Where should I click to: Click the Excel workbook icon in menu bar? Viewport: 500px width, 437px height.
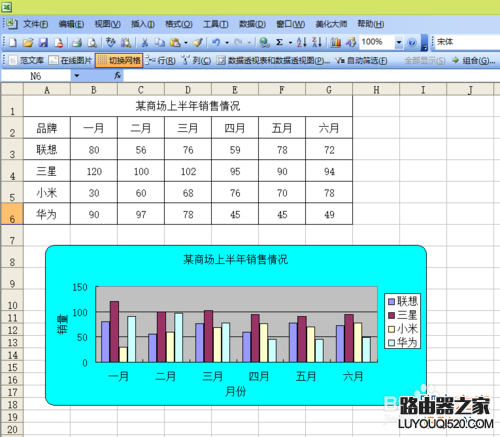(11, 24)
